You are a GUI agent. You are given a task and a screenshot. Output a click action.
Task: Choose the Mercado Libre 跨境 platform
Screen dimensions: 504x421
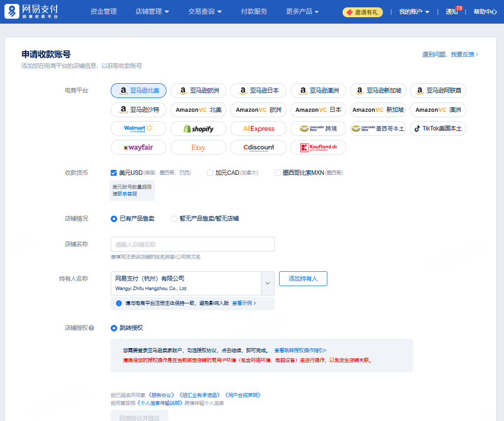(x=318, y=129)
